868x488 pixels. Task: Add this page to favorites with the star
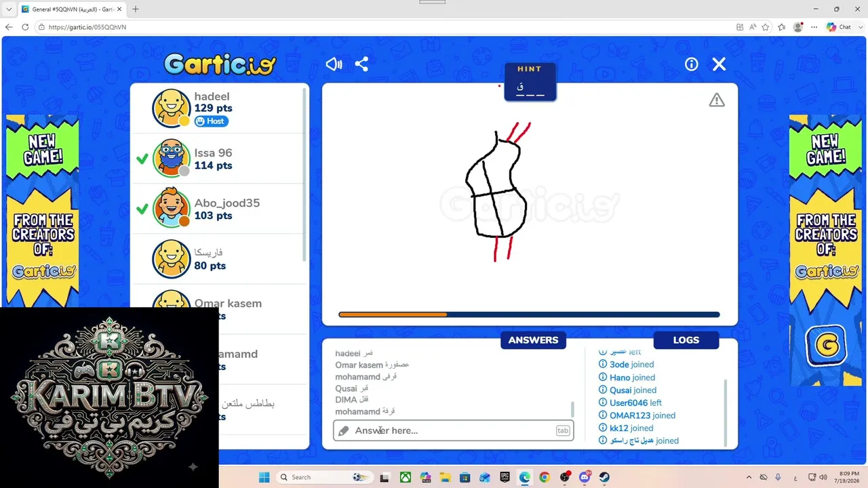click(x=766, y=27)
